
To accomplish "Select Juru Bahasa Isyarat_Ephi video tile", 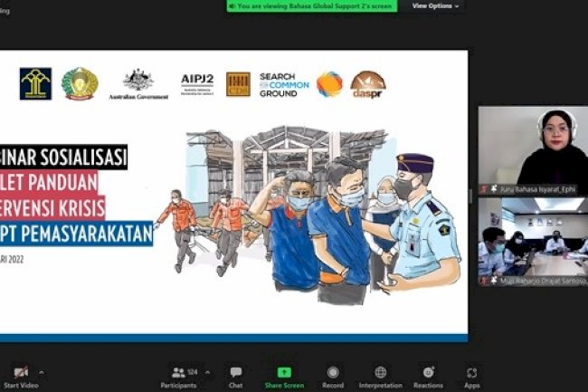I will pos(533,147).
